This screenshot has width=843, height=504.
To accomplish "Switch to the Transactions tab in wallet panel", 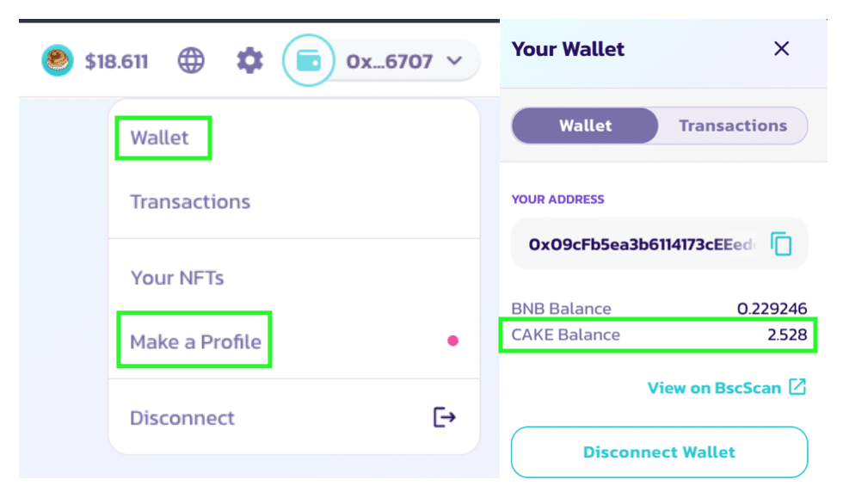I will tap(732, 126).
